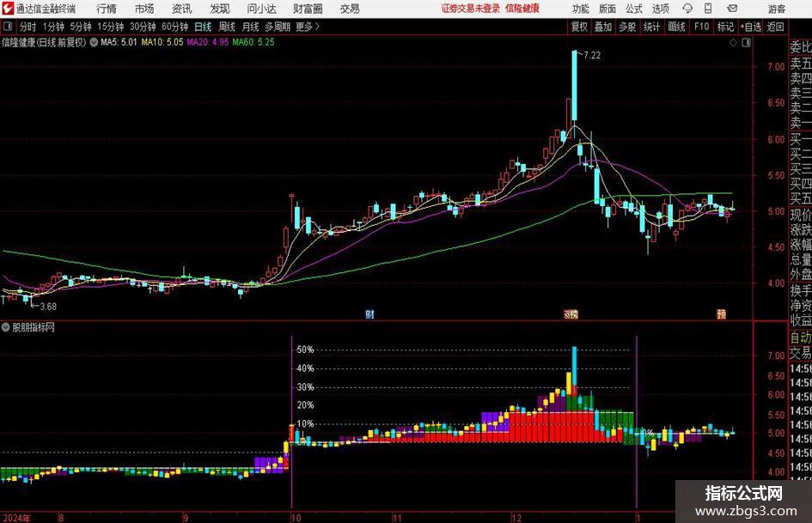812x523 pixels.
Task: Switch to the 分时 period tab
Action: (x=28, y=27)
